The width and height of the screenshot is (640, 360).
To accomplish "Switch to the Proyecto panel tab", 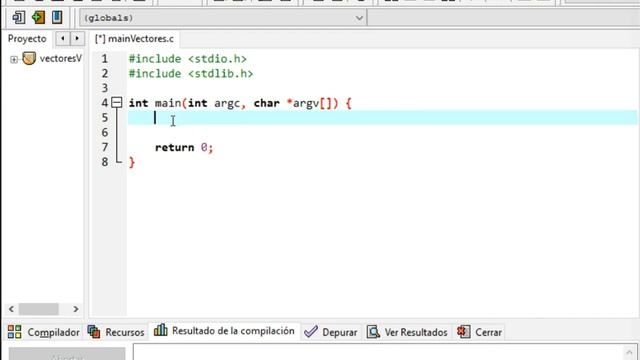I will point(27,39).
